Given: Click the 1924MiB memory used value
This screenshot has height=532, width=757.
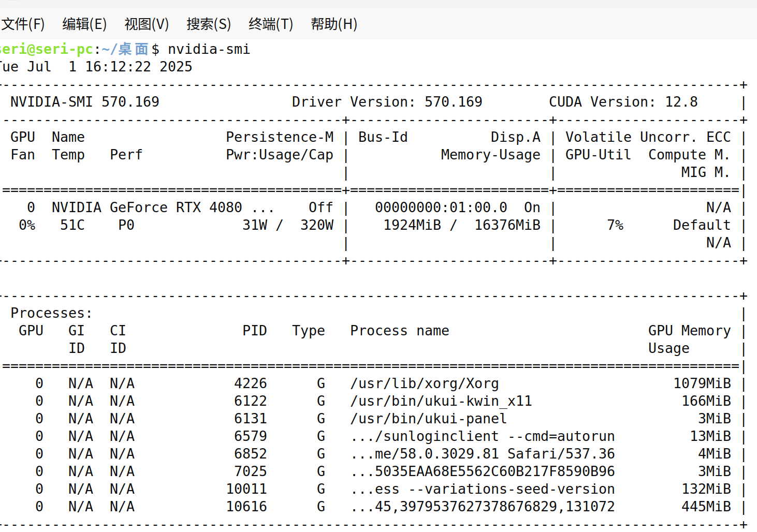Looking at the screenshot, I should (x=412, y=225).
